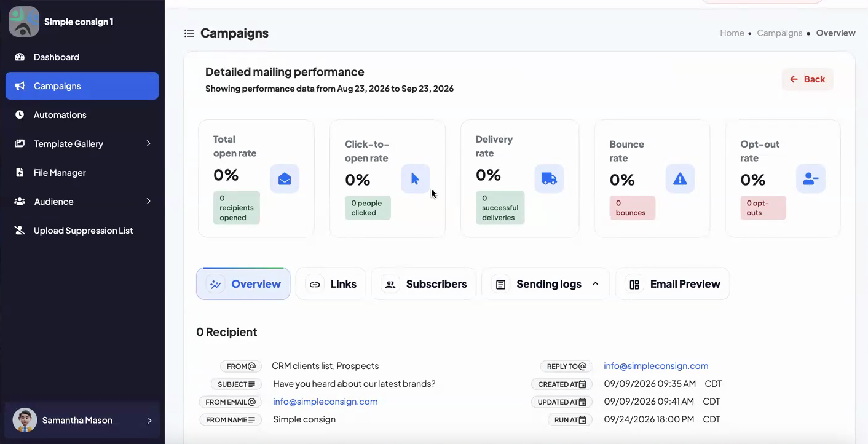Open File Manager from the sidebar

click(x=82, y=173)
